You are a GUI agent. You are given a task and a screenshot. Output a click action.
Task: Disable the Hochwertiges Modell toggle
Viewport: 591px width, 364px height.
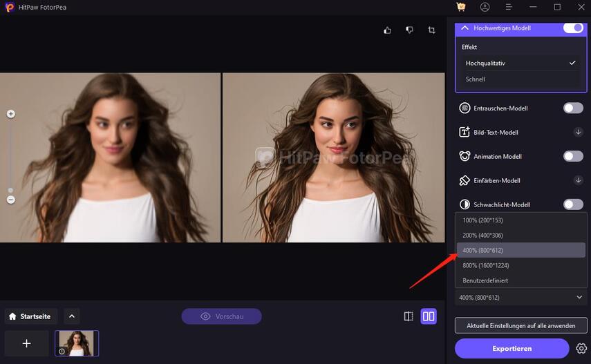point(573,28)
